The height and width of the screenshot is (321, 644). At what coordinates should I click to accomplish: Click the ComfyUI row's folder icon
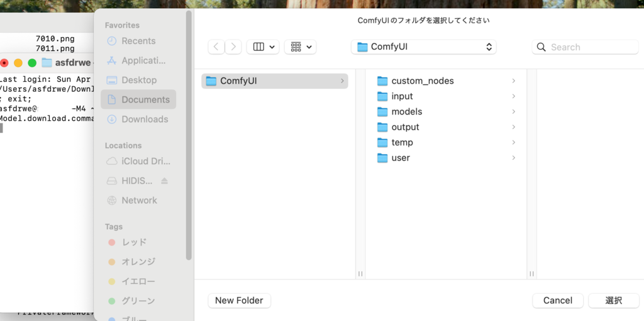211,81
